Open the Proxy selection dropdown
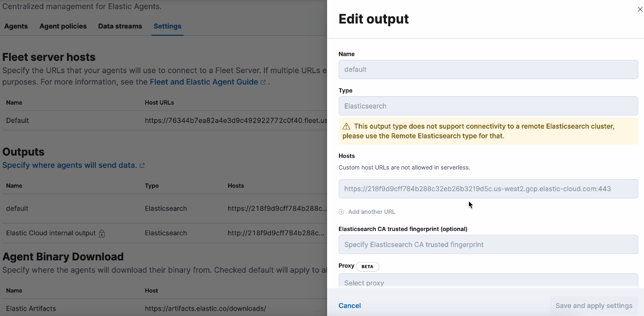 [x=488, y=282]
